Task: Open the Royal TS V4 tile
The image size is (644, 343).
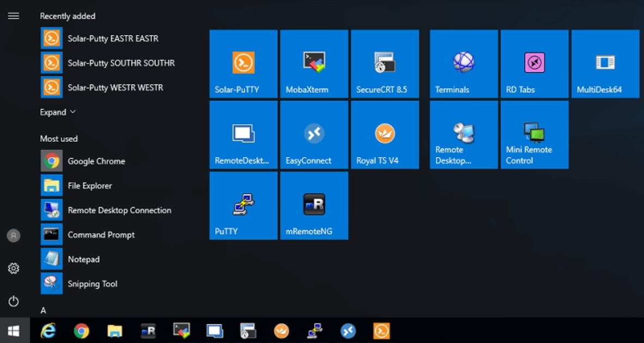Action: point(385,135)
